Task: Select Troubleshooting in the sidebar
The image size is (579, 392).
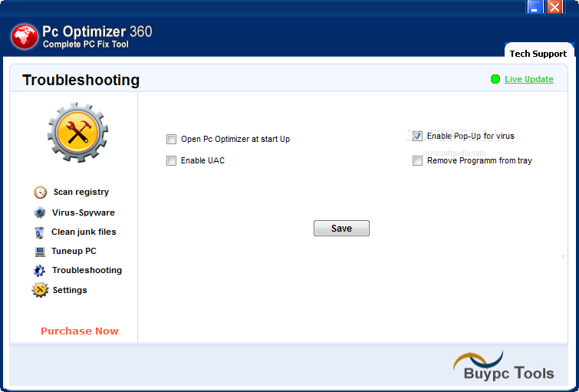Action: [x=87, y=271]
